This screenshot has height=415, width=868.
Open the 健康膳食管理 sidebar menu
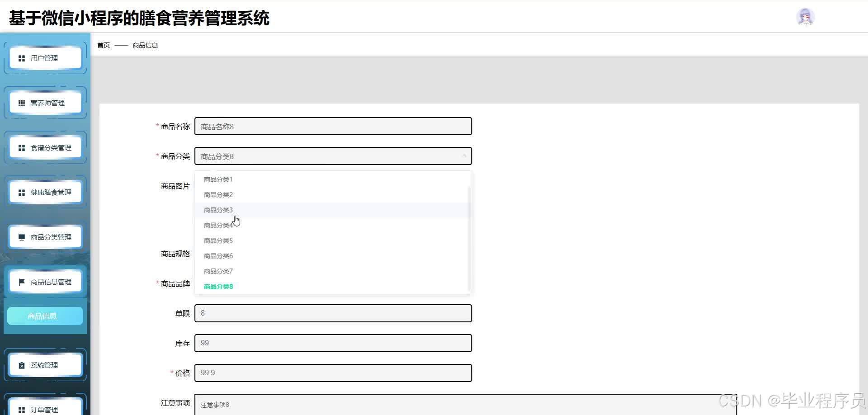point(45,193)
